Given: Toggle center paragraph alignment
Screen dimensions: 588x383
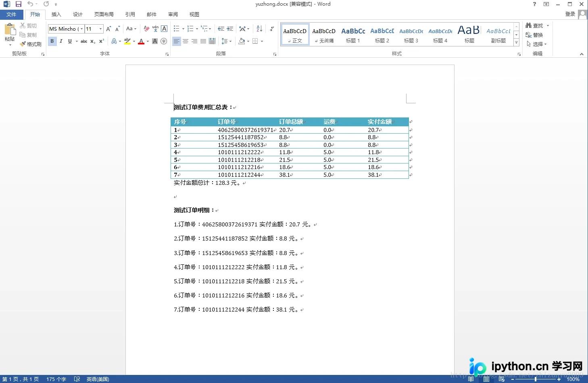Looking at the screenshot, I should point(186,41).
